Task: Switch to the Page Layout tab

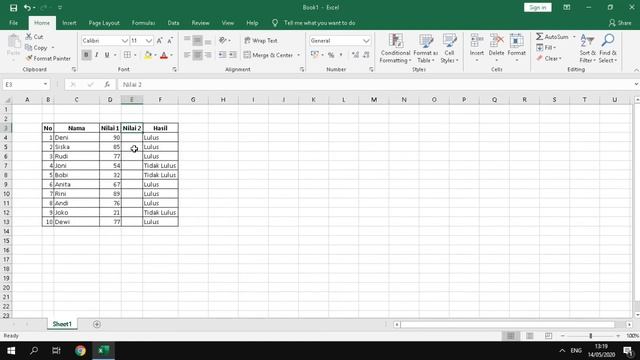Action: 104,23
